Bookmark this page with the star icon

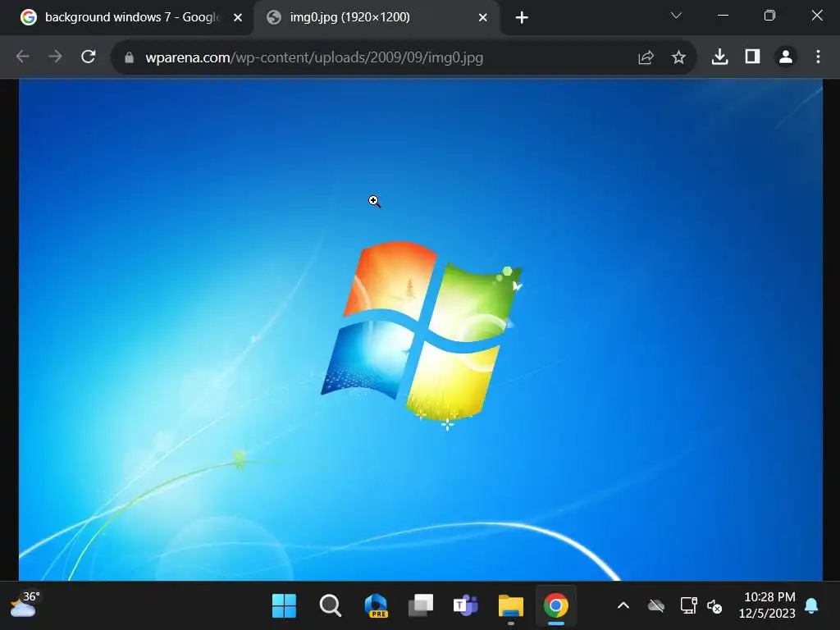(x=678, y=57)
